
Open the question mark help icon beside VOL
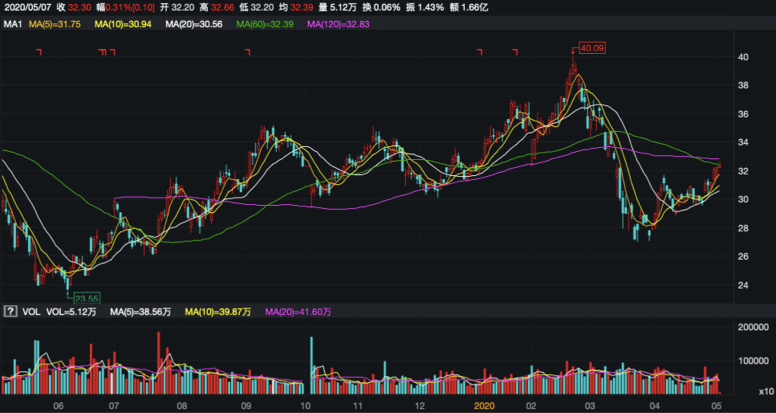tap(10, 312)
